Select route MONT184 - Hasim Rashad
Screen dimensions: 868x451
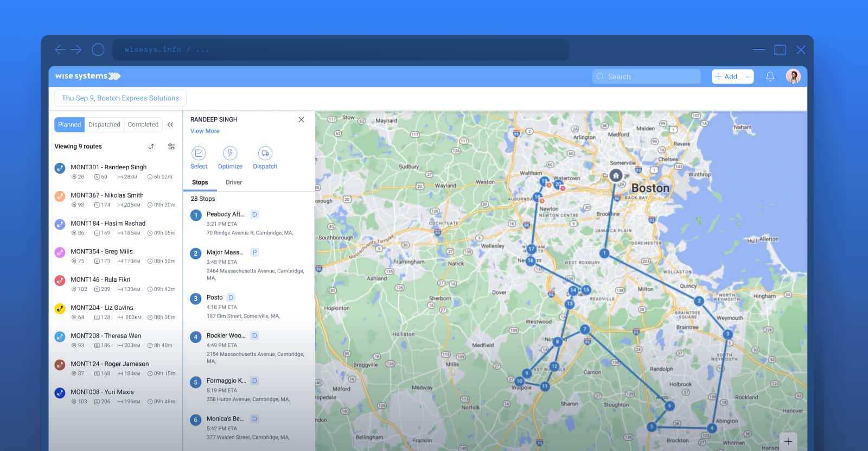click(x=115, y=228)
